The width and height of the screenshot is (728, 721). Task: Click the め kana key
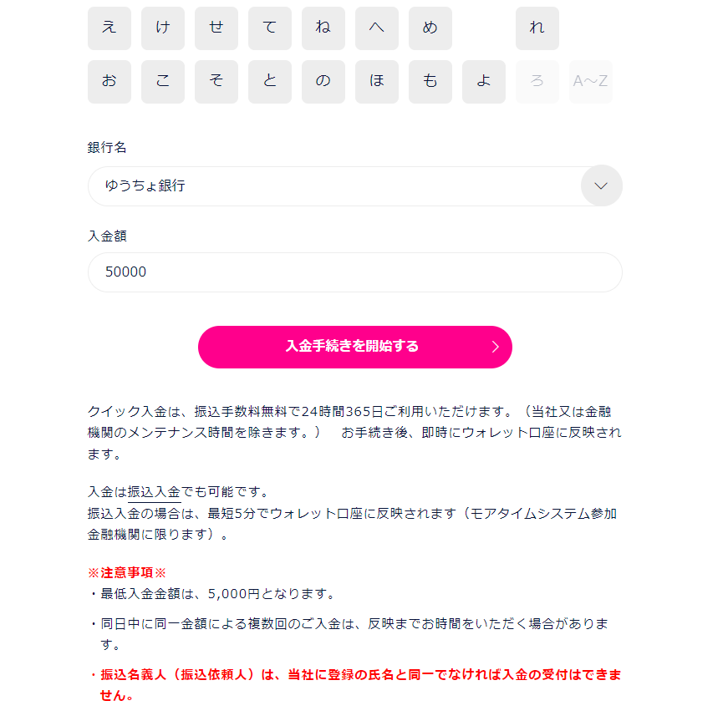click(430, 28)
